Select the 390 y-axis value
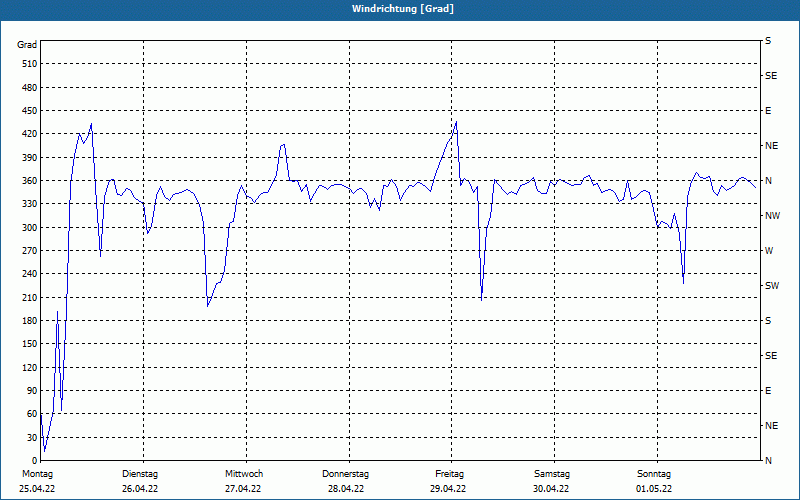800x500 pixels. coord(30,158)
